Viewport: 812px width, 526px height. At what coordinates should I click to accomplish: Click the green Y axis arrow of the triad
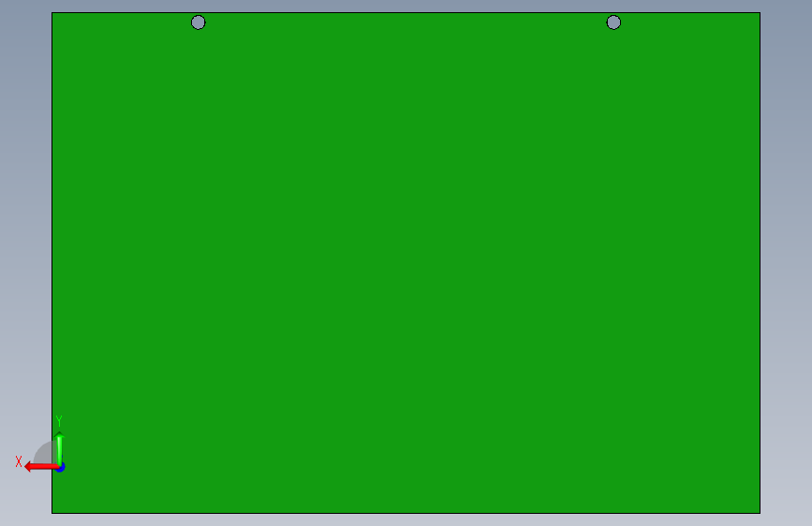[60, 448]
